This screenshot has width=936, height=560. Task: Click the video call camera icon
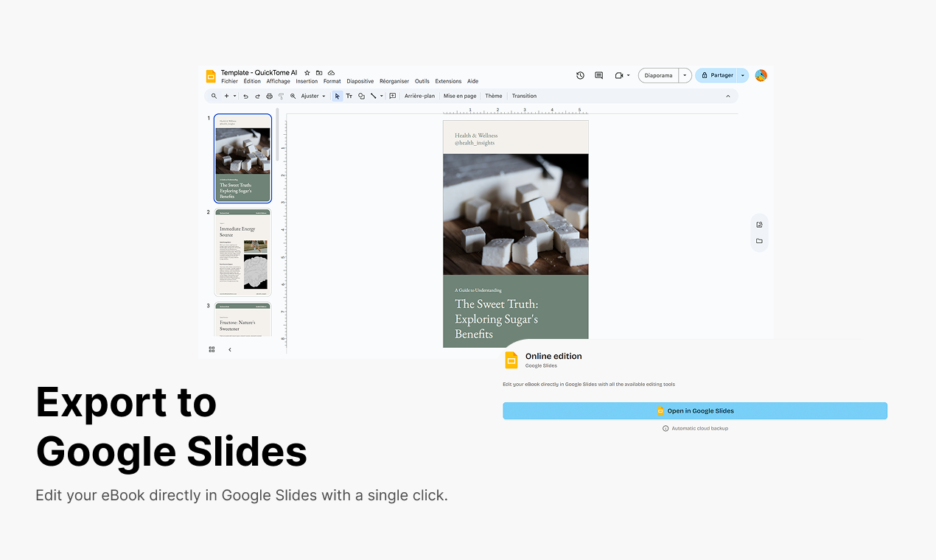(x=618, y=75)
